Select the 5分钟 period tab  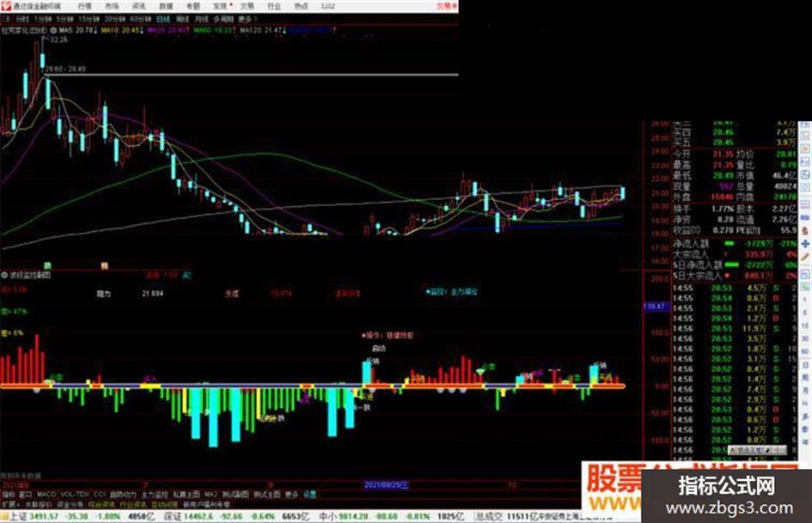click(x=65, y=19)
